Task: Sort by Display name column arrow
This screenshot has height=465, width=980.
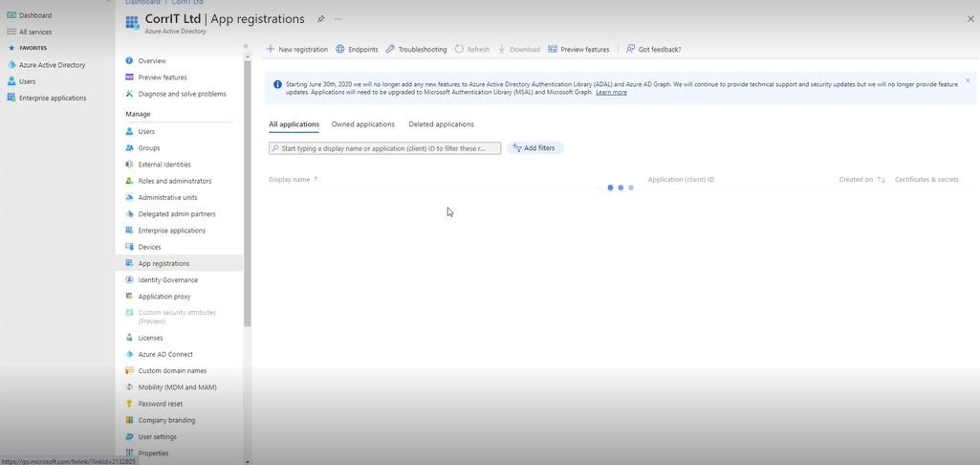Action: (x=316, y=180)
